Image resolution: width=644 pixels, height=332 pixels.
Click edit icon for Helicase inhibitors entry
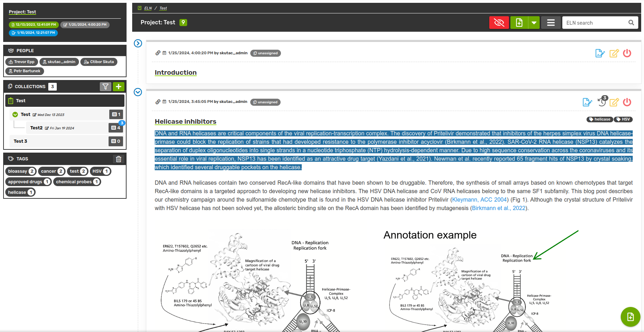tap(614, 102)
